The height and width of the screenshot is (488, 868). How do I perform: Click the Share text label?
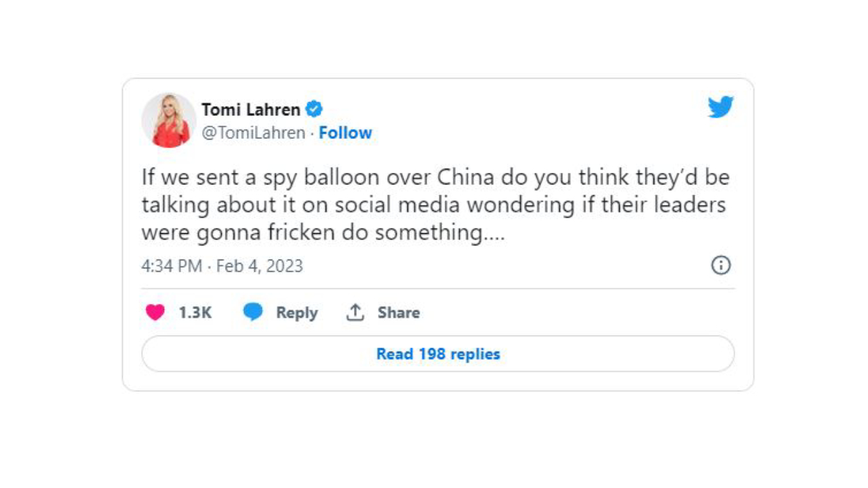coord(398,312)
